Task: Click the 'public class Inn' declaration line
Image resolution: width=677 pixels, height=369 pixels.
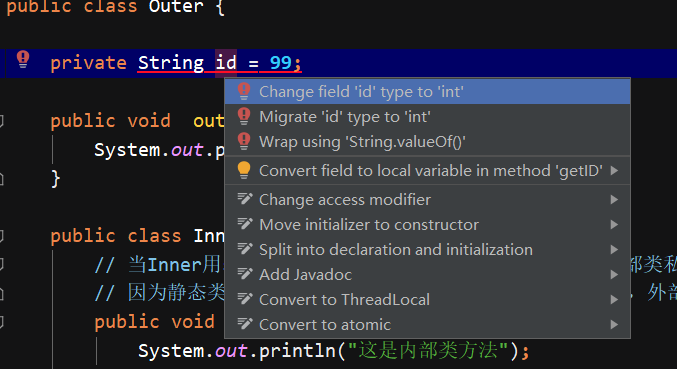Action: (137, 236)
